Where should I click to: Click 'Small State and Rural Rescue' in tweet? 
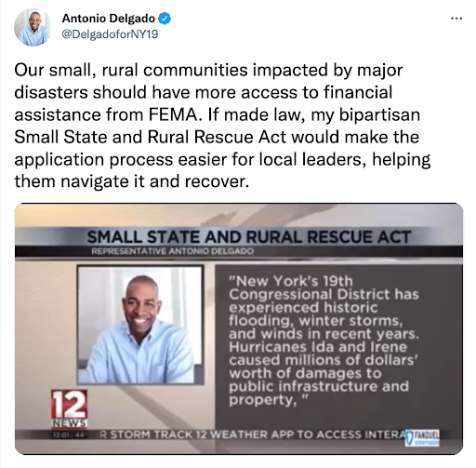pos(135,137)
